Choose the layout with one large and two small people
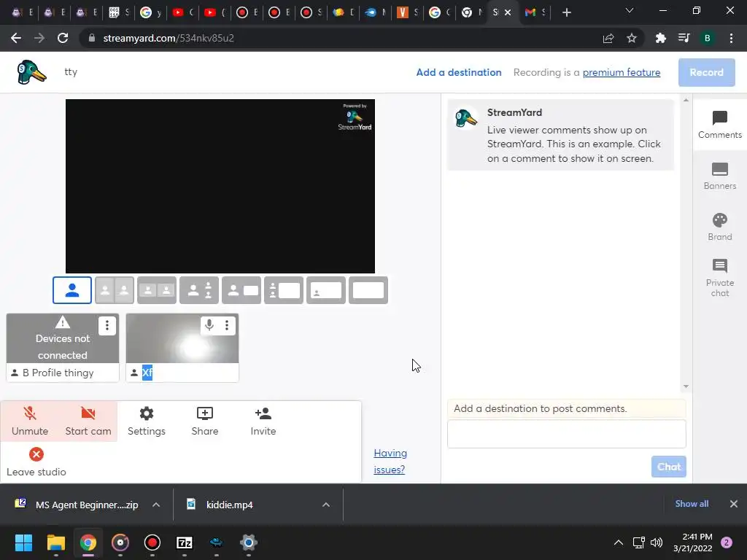The height and width of the screenshot is (560, 747). click(199, 290)
